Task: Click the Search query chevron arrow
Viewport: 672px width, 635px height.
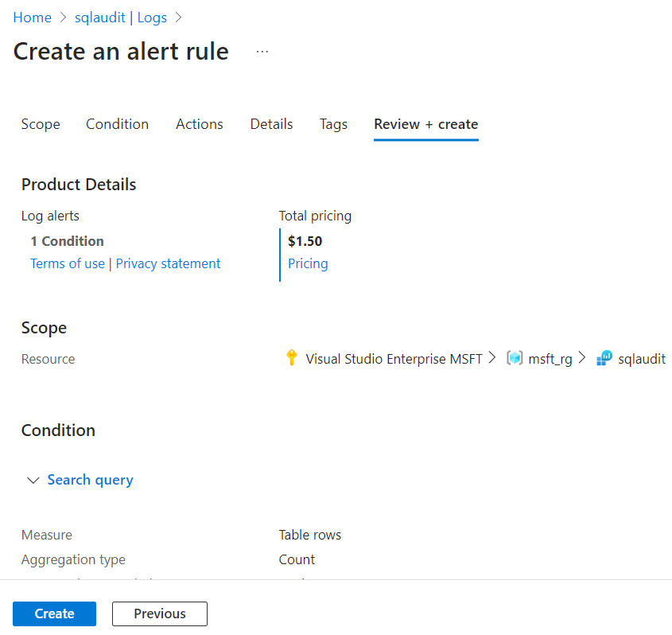Action: click(x=33, y=480)
